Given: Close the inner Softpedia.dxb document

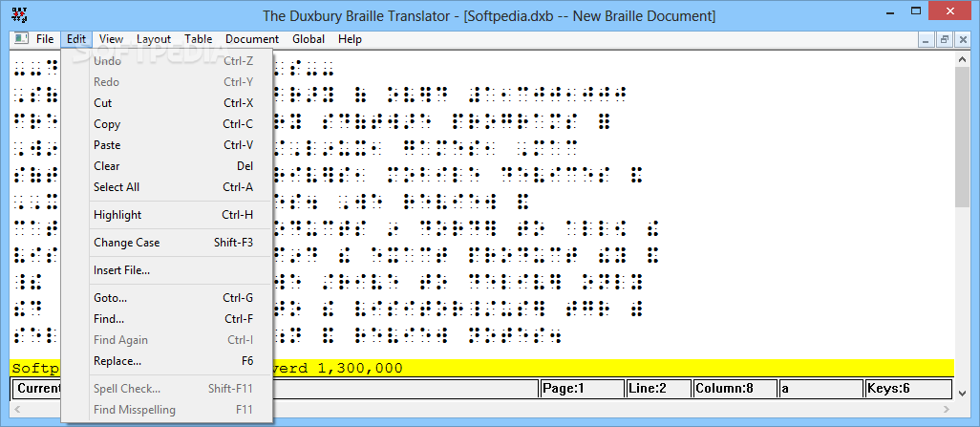Looking at the screenshot, I should pos(961,39).
